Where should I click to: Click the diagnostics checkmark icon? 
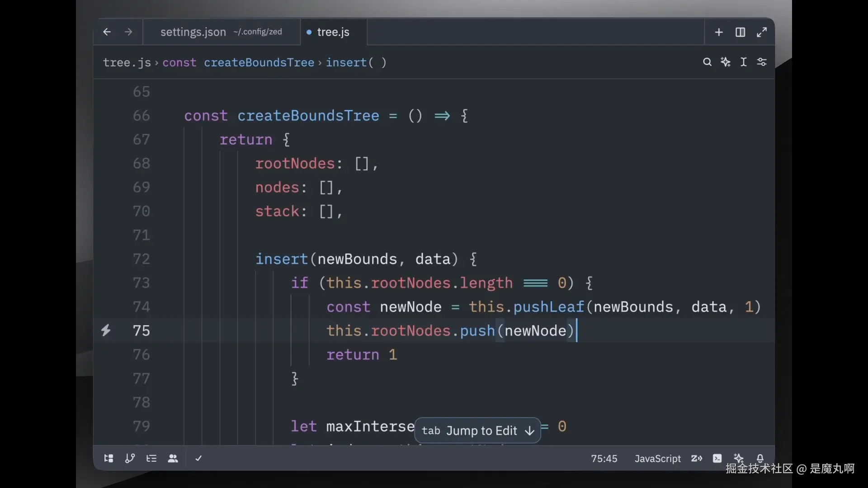coord(198,458)
